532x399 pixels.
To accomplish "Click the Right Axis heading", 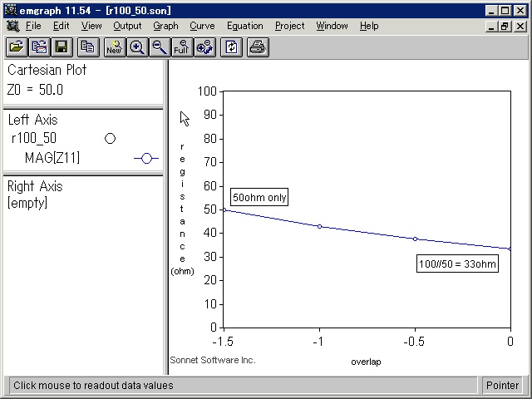I will [35, 186].
